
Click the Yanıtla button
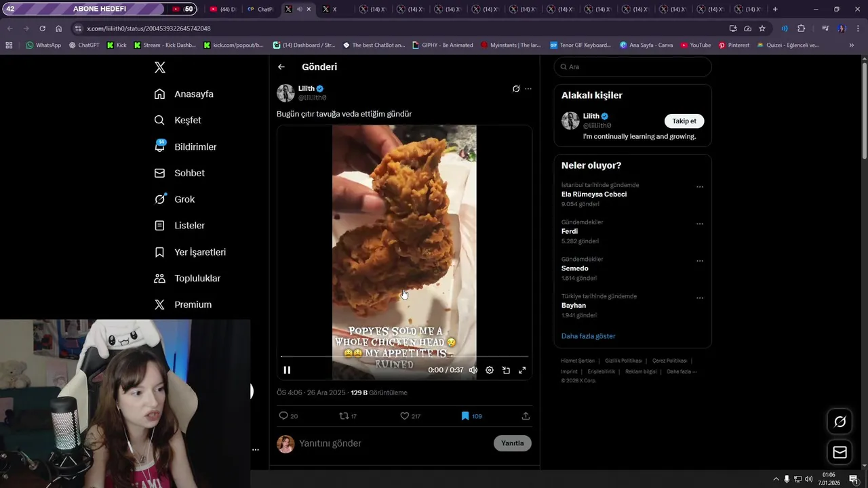point(513,443)
